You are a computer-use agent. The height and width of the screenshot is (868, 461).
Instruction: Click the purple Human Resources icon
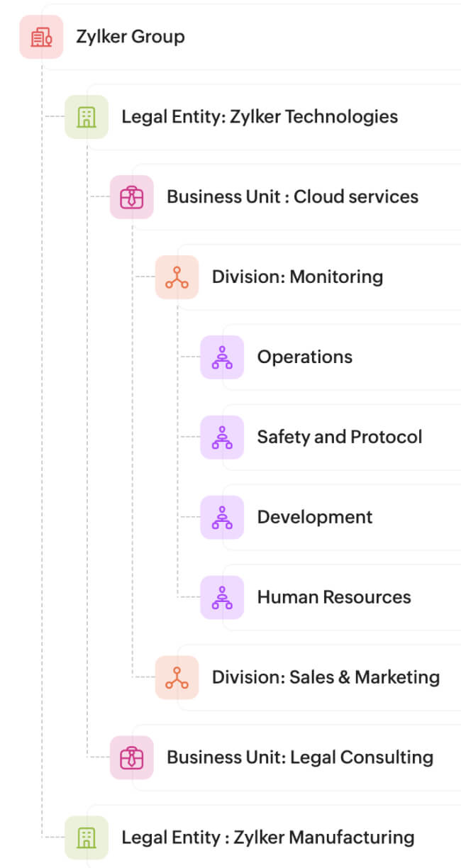[222, 598]
